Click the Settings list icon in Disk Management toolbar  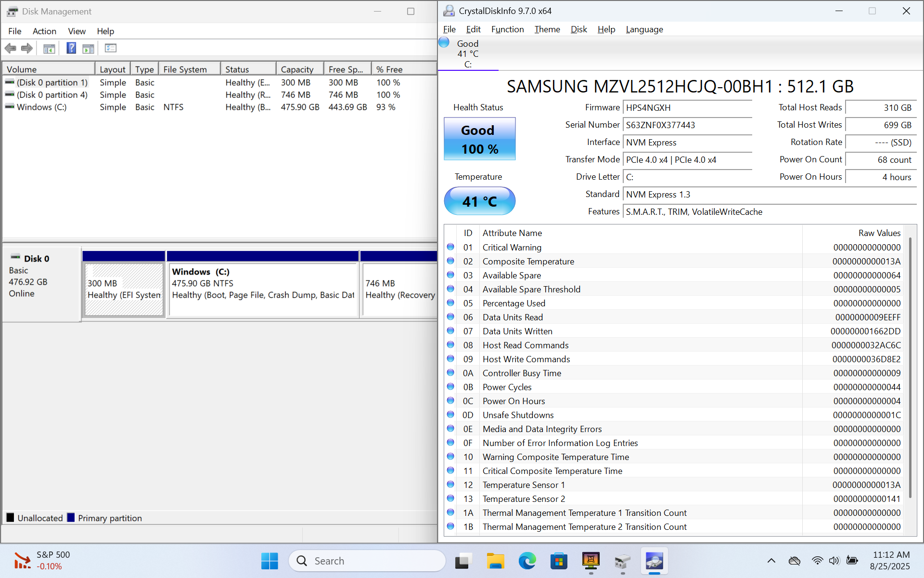pos(111,48)
